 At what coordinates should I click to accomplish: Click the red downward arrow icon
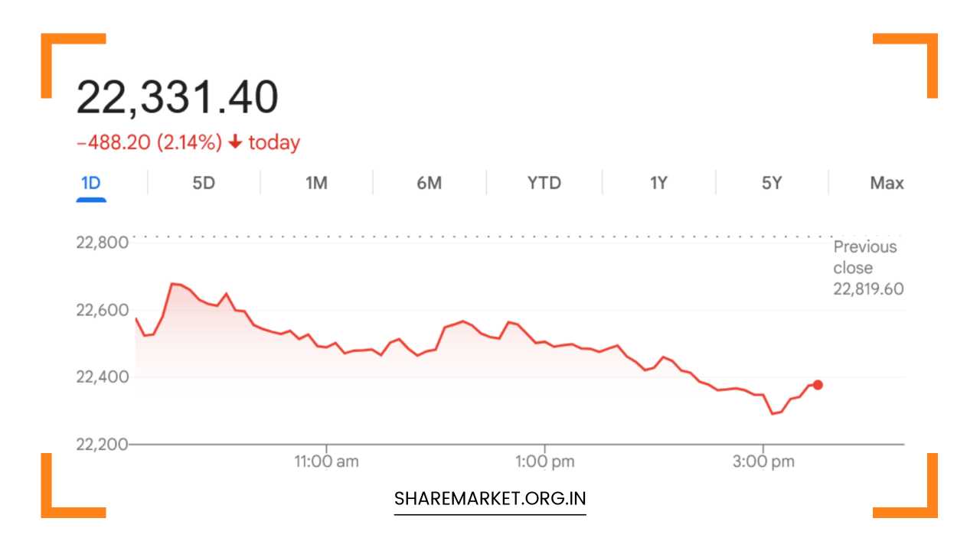click(x=234, y=142)
